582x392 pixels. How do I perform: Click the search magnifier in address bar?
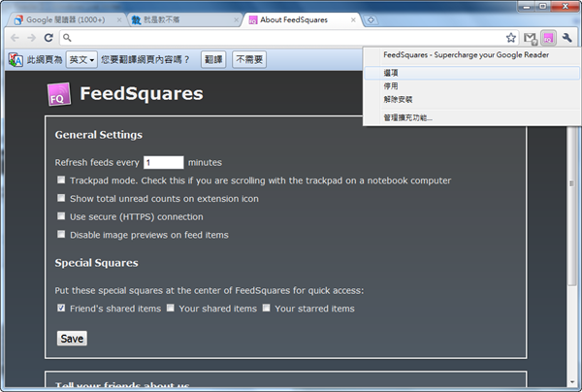click(67, 38)
